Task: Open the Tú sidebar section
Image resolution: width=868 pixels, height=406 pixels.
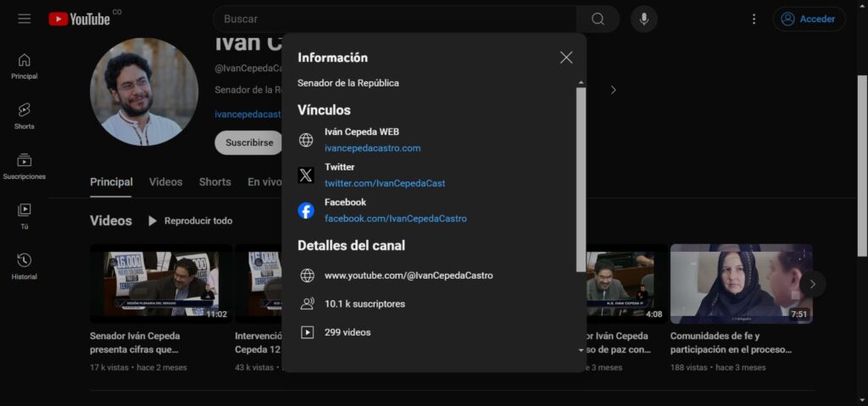Action: coord(25,217)
